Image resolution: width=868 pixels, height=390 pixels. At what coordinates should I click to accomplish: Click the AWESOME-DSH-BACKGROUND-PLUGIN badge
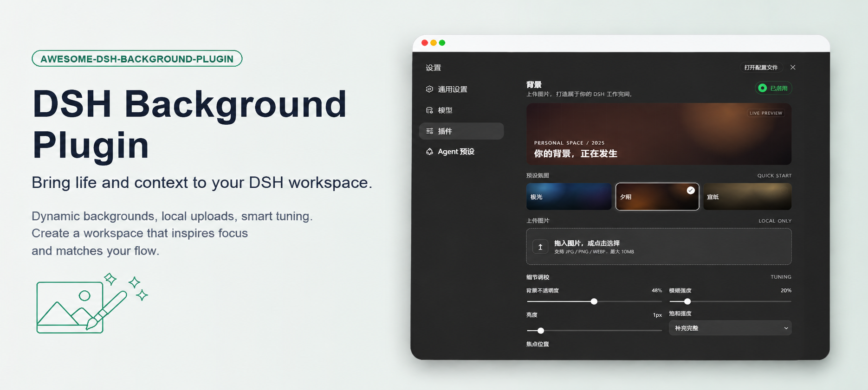click(137, 59)
